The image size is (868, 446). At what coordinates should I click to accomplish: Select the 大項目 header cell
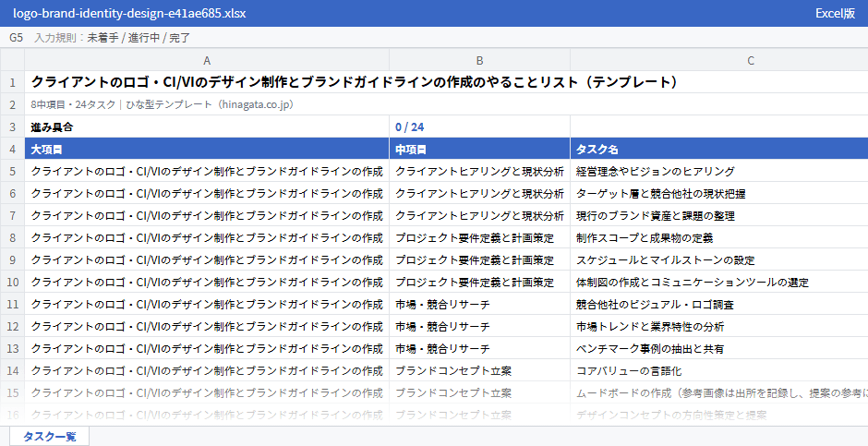tap(207, 150)
